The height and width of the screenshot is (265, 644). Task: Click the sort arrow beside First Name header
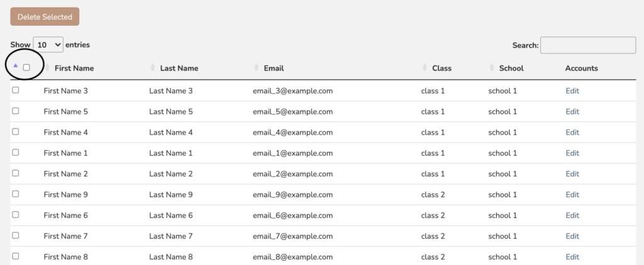47,68
